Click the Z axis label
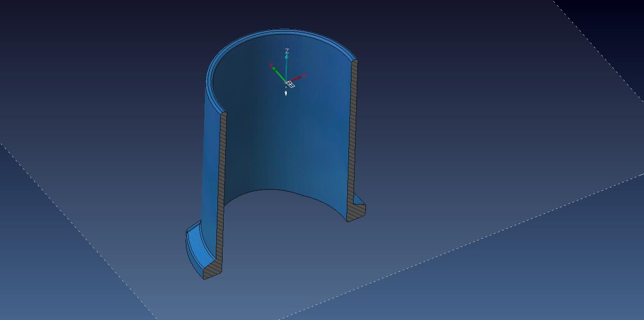 (x=287, y=51)
